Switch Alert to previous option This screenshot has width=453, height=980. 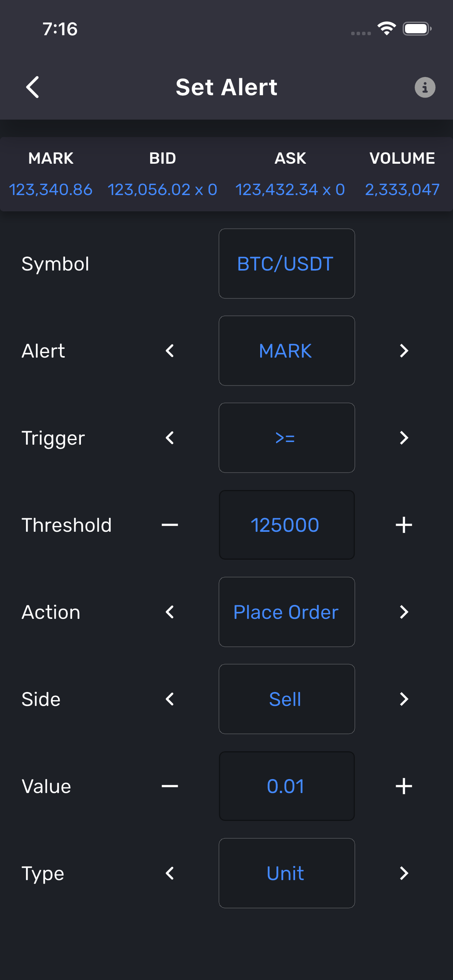pyautogui.click(x=170, y=351)
